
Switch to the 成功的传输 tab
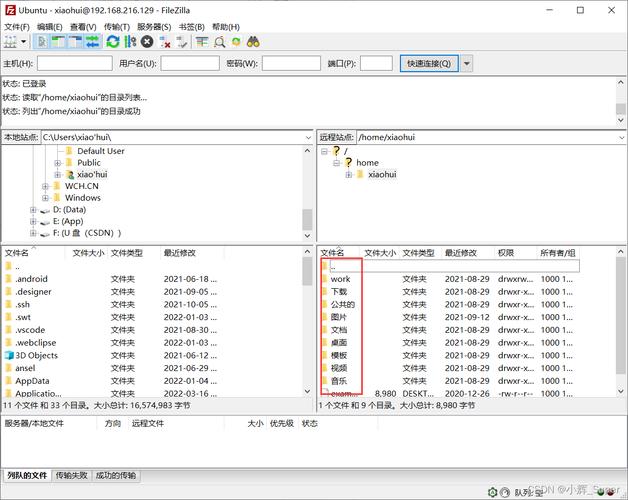tap(116, 476)
